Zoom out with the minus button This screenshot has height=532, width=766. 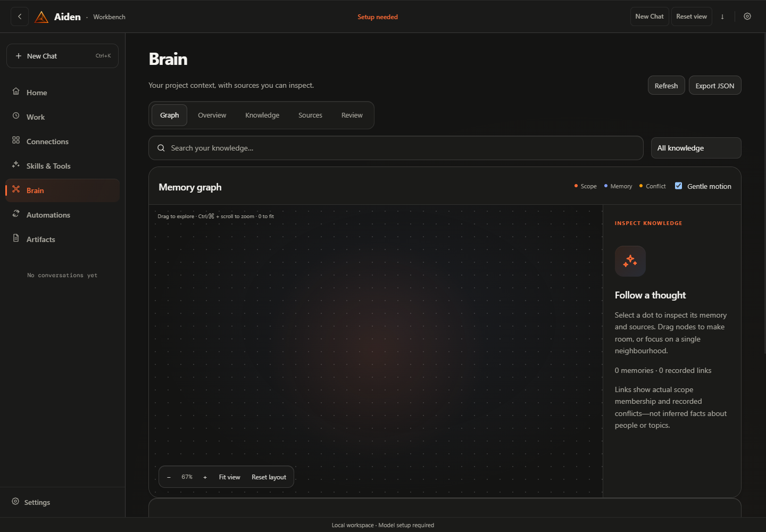[169, 477]
